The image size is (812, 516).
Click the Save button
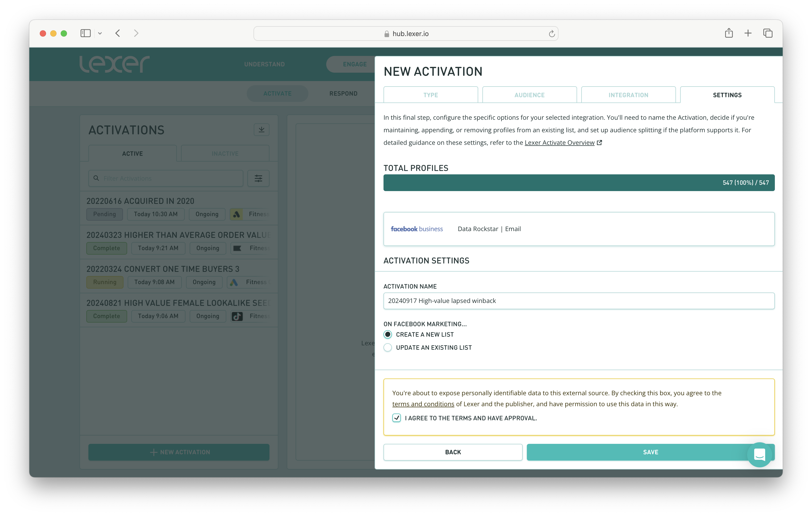pos(651,452)
